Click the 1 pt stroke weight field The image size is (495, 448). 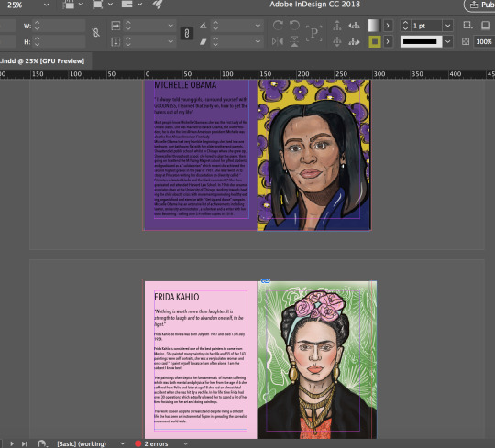pyautogui.click(x=426, y=26)
